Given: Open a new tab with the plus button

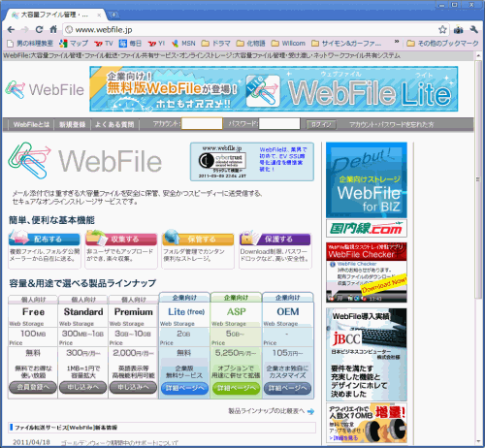Looking at the screenshot, I should point(113,15).
